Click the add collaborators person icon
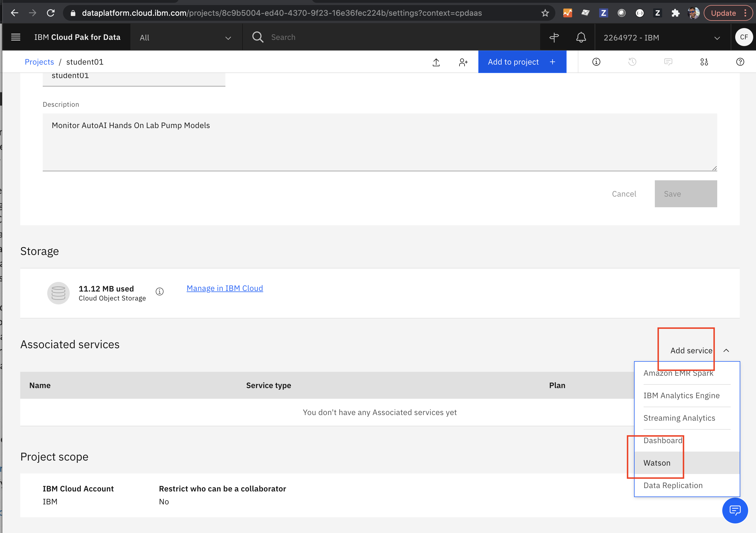Image resolution: width=756 pixels, height=533 pixels. [x=463, y=62]
